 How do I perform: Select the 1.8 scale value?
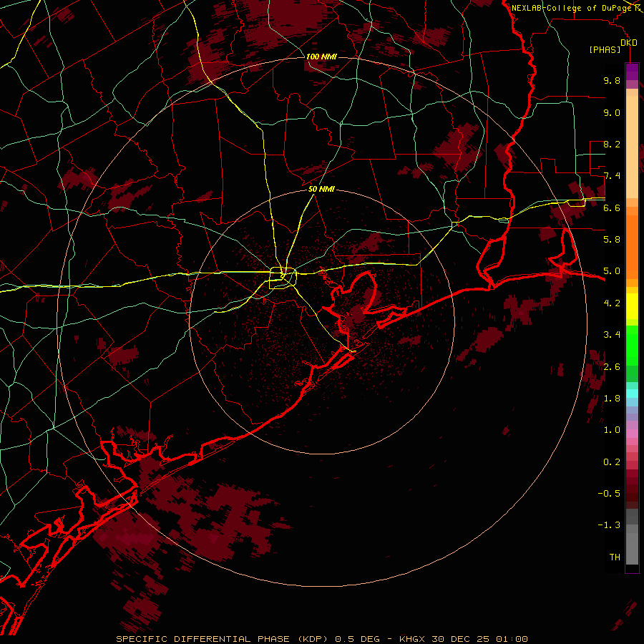pyautogui.click(x=612, y=399)
